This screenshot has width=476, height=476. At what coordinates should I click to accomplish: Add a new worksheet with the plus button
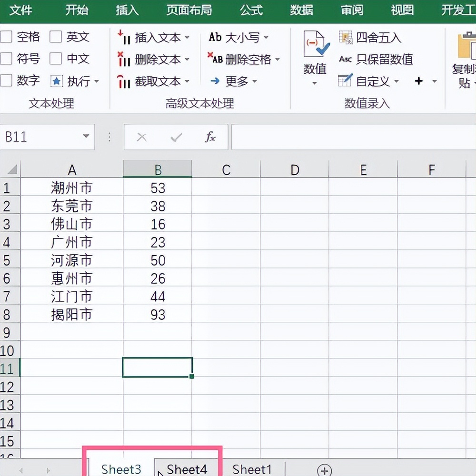[x=324, y=469]
